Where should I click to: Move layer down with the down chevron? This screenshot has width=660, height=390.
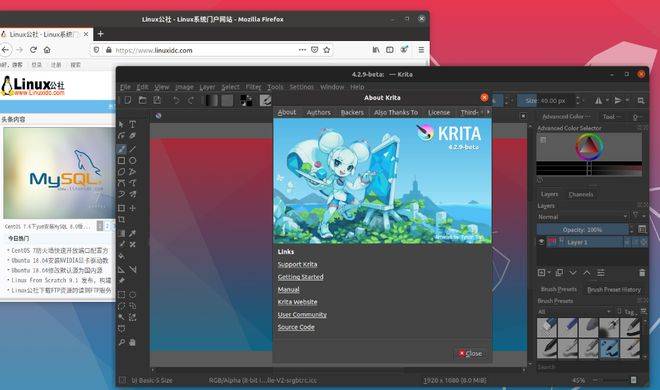tap(573, 273)
